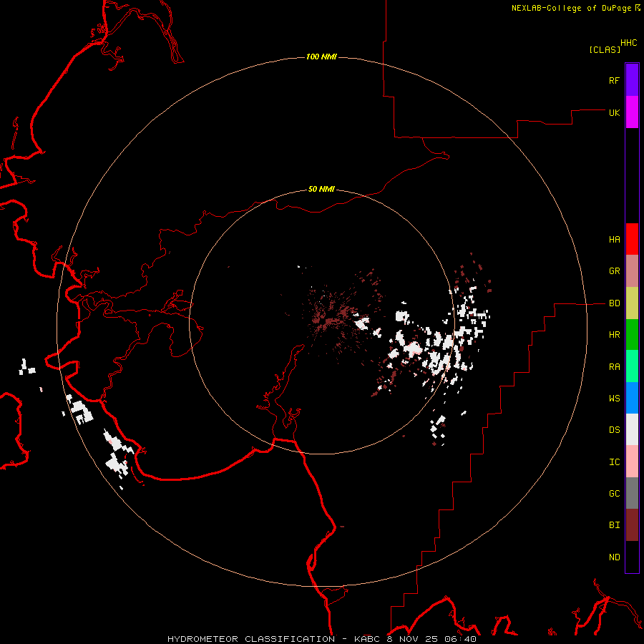Screen dimensions: 644x644
Task: Click the pink ice crystal patch inside 50 NMI ring
Action: point(414,348)
